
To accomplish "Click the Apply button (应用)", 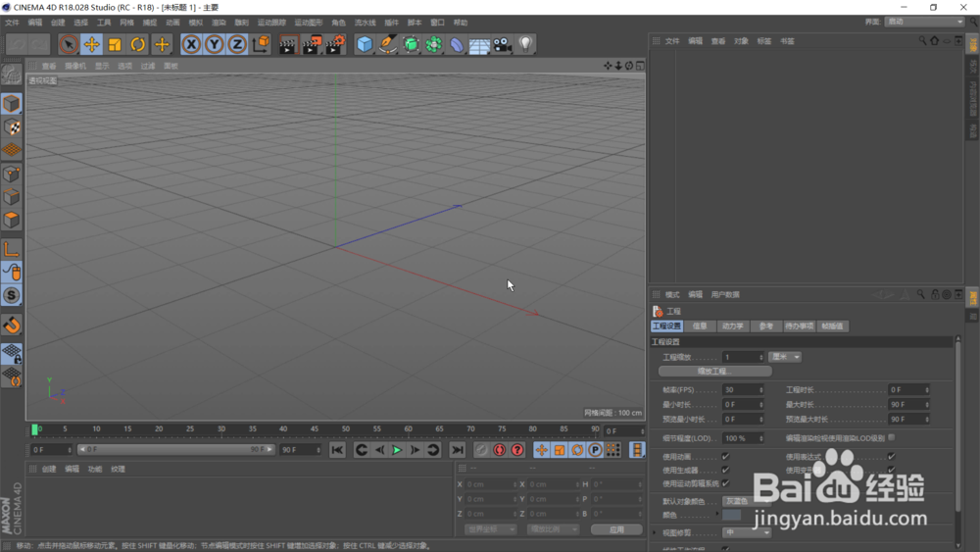I will (x=616, y=529).
